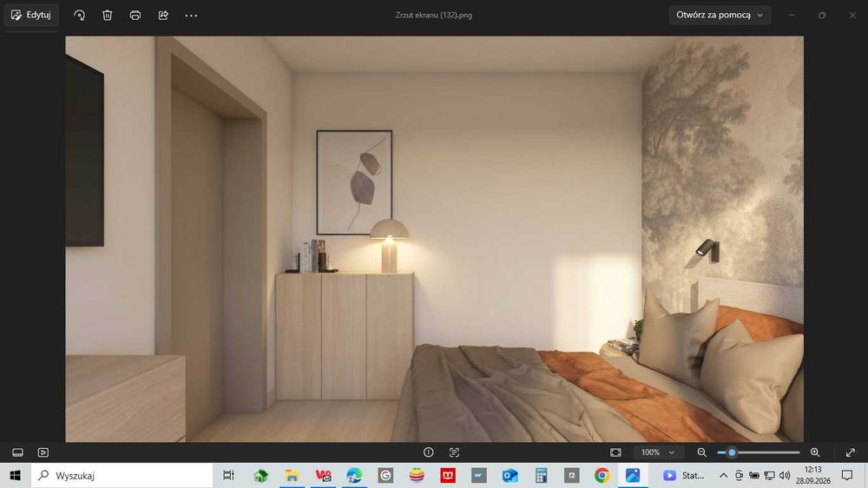The image size is (868, 488).
Task: Click the fit-to-window zoom icon
Action: (615, 452)
